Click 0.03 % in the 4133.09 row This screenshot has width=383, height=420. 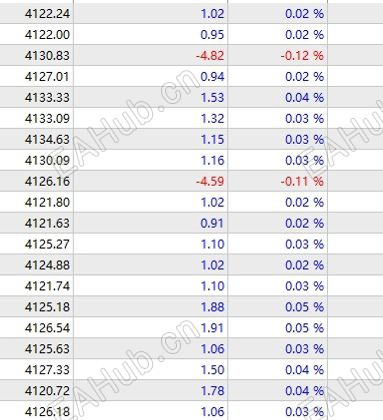click(304, 119)
